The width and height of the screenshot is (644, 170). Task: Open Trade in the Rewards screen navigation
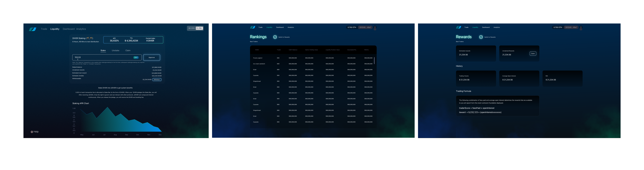(x=467, y=27)
